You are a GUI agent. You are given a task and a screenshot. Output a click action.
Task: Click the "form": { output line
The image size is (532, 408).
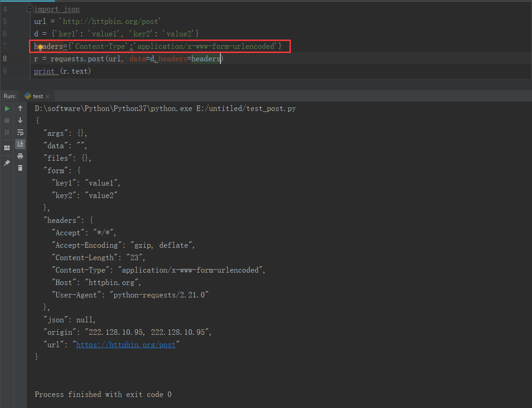pyautogui.click(x=62, y=171)
